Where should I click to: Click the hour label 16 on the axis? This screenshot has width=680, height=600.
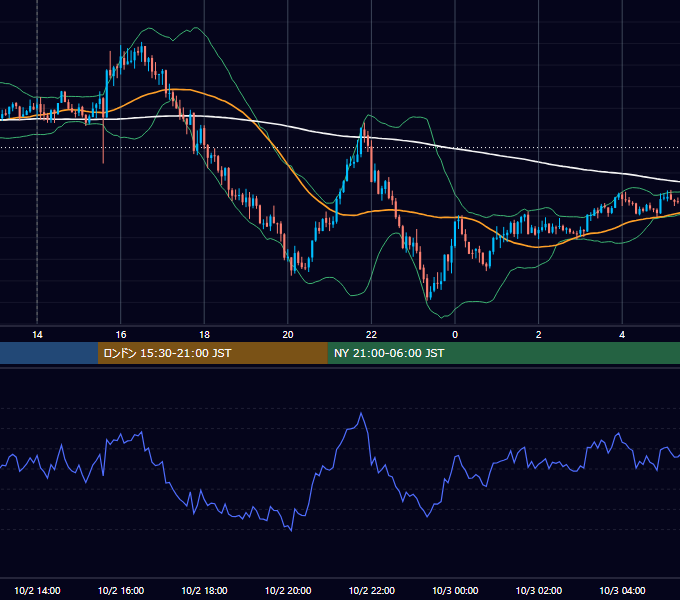(x=121, y=335)
